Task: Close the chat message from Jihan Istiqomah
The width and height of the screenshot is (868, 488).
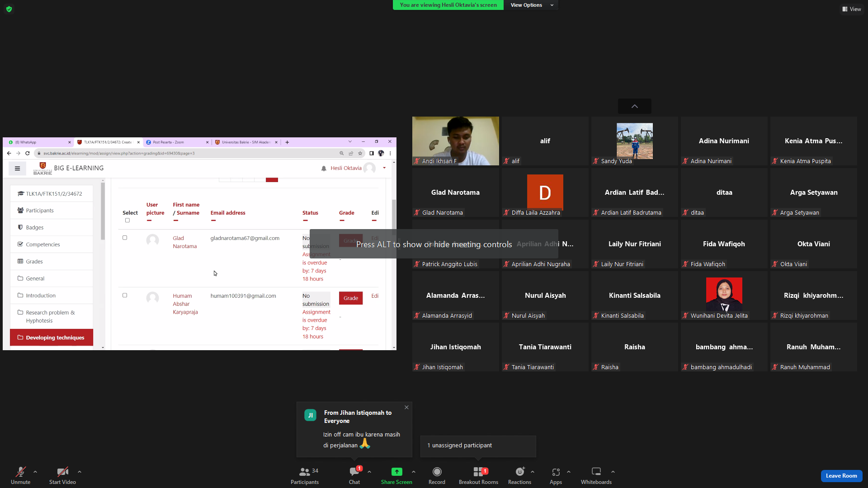Action: (x=406, y=407)
